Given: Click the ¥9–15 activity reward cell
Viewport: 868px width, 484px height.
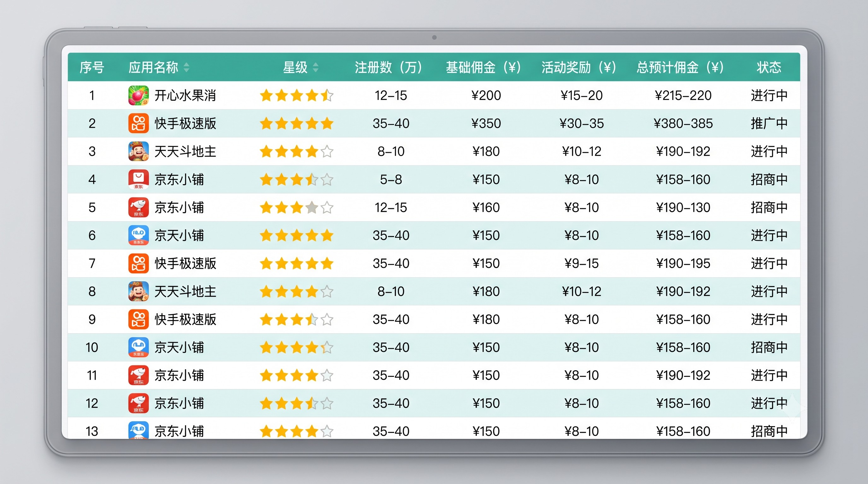Looking at the screenshot, I should point(582,263).
